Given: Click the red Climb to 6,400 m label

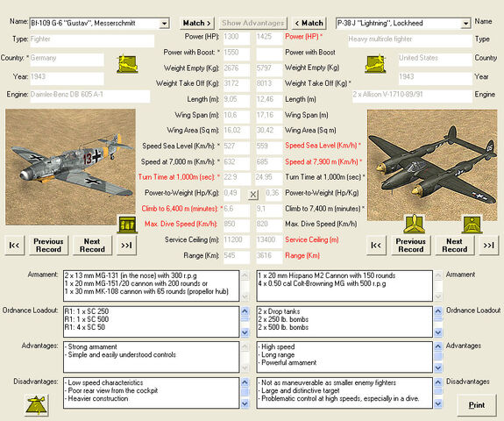Looking at the screenshot, I should tap(182, 209).
